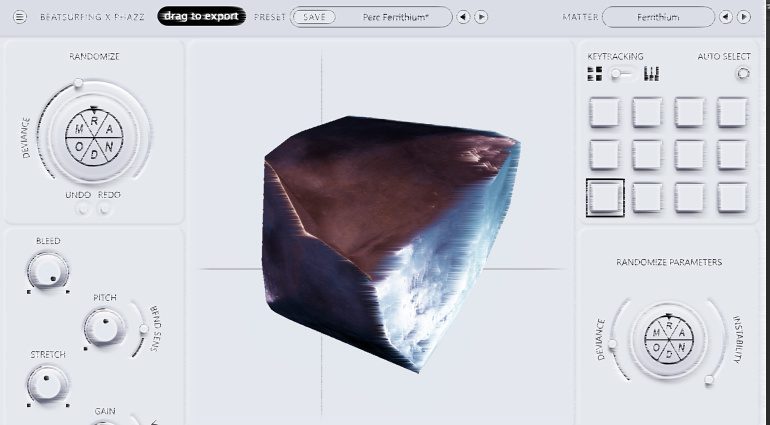The height and width of the screenshot is (425, 770).
Task: Click the UNDO button
Action: tap(82, 210)
